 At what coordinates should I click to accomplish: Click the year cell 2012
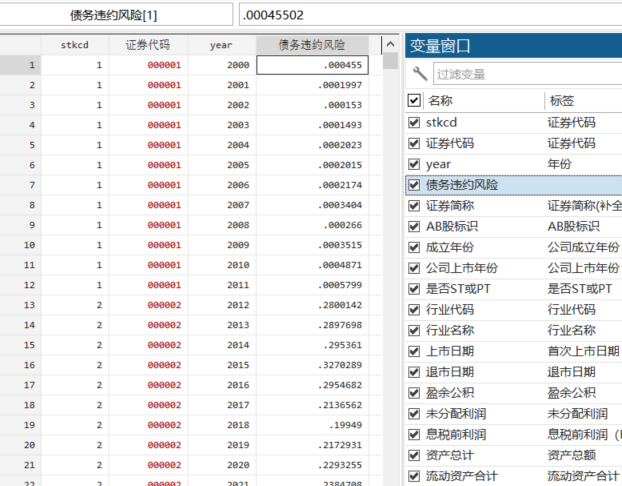point(222,305)
